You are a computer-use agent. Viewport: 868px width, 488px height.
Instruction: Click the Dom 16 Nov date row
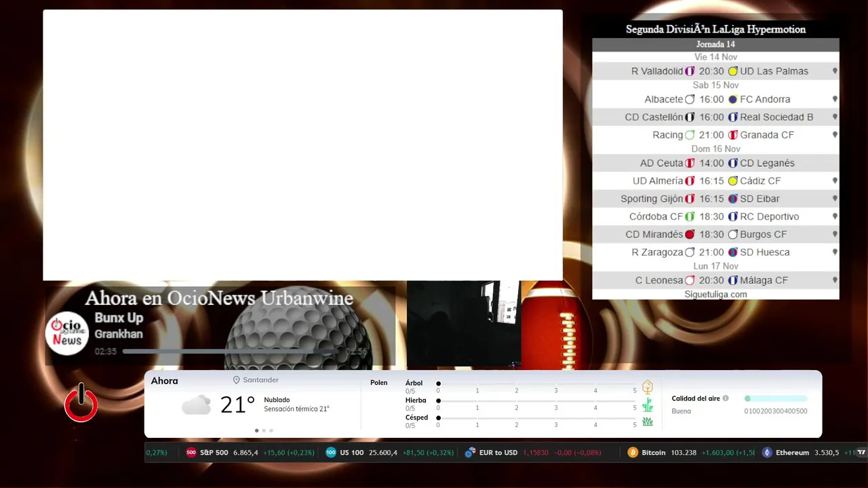[x=715, y=149]
